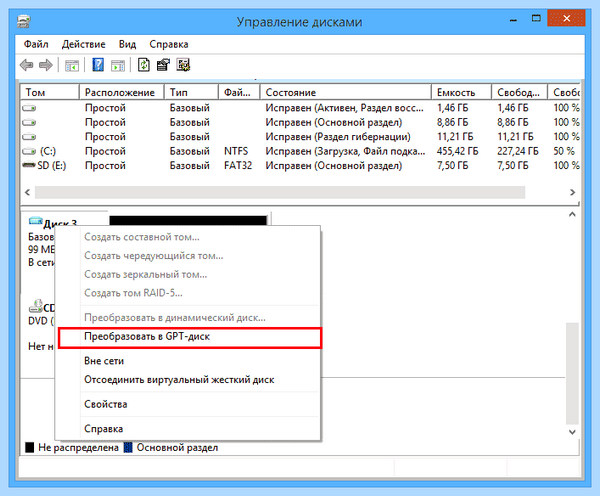The image size is (600, 496).
Task: Click the volume list left scroll arrow
Action: point(28,192)
